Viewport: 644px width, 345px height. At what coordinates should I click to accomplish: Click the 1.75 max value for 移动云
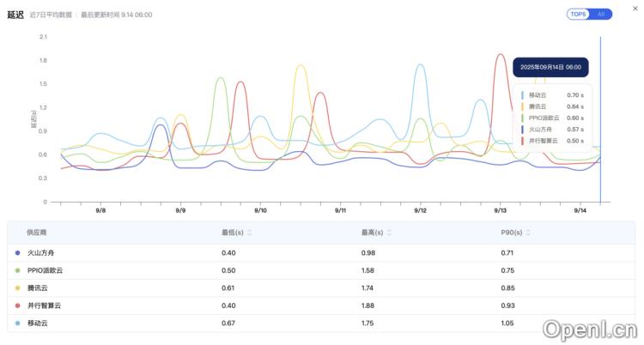[368, 324]
